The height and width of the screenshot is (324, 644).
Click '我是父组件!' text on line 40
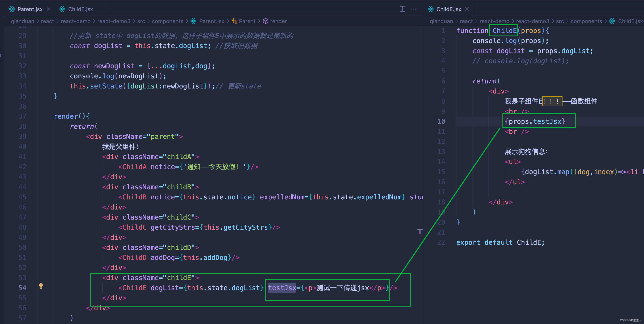[x=121, y=146]
